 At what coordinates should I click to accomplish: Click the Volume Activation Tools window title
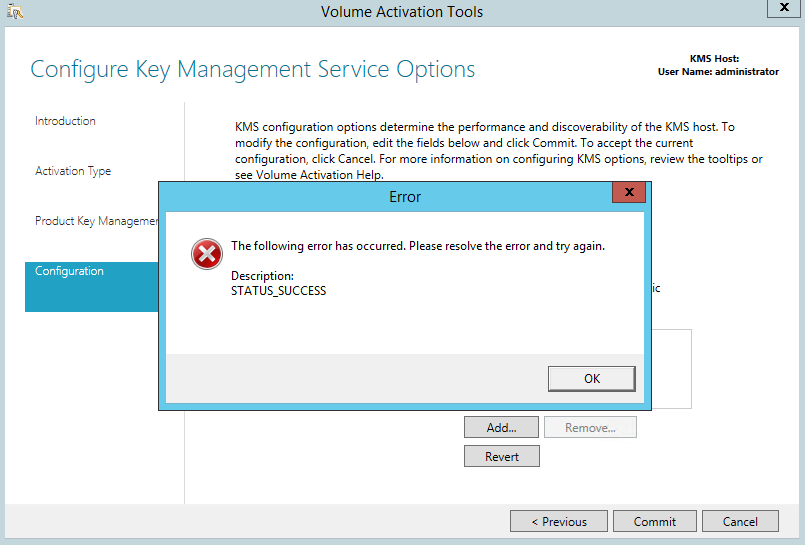[402, 12]
